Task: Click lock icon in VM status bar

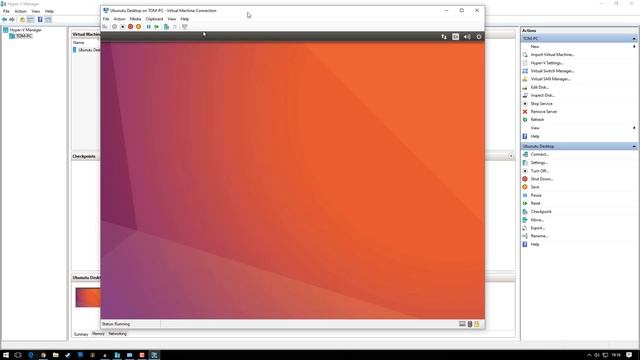Action: [x=477, y=324]
